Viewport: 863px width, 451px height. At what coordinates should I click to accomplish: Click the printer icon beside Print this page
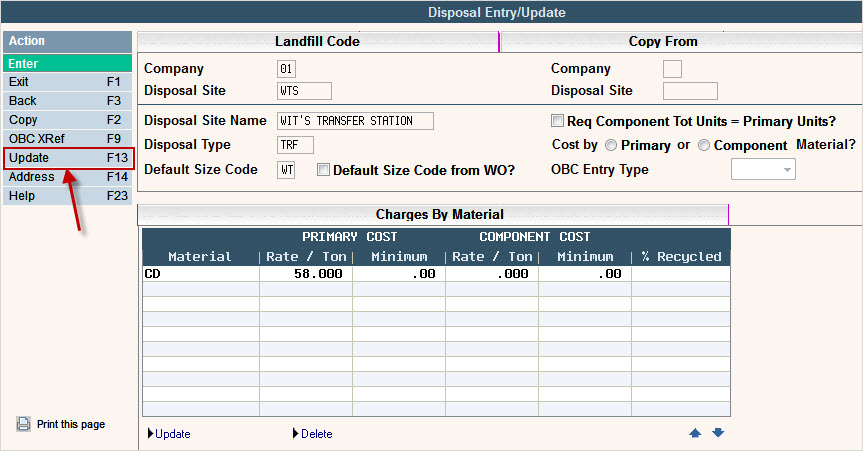point(23,423)
